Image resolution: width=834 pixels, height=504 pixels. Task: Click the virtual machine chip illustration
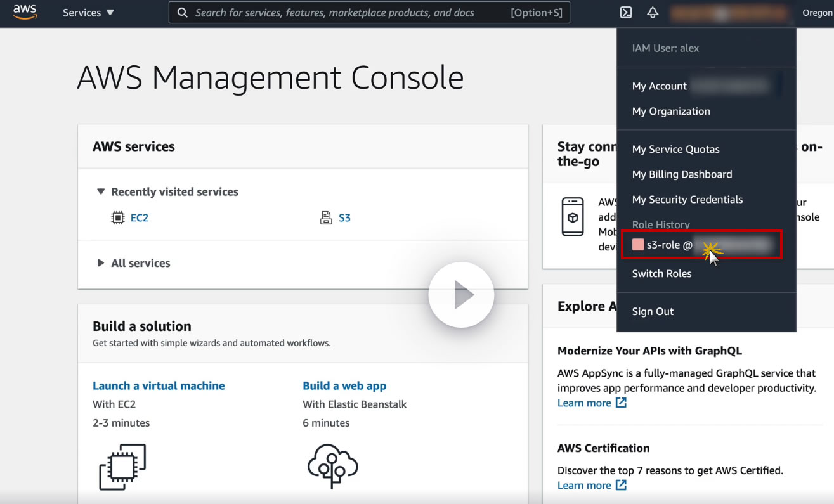point(122,467)
